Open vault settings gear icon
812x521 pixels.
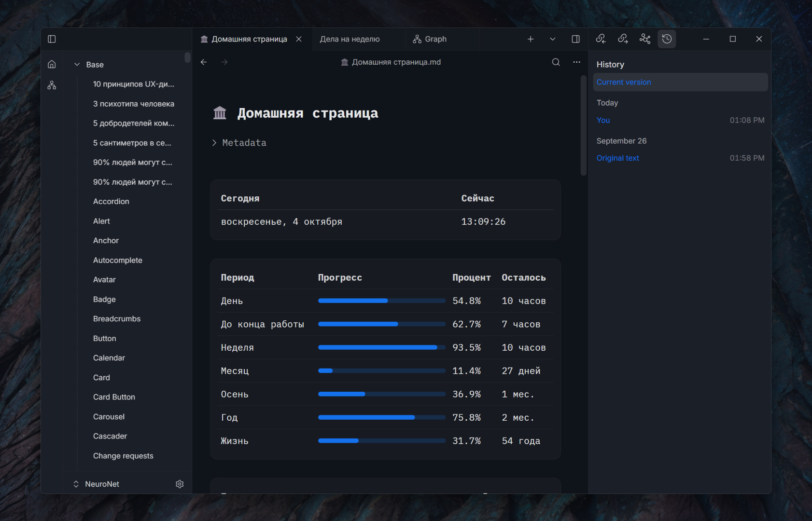coord(180,484)
